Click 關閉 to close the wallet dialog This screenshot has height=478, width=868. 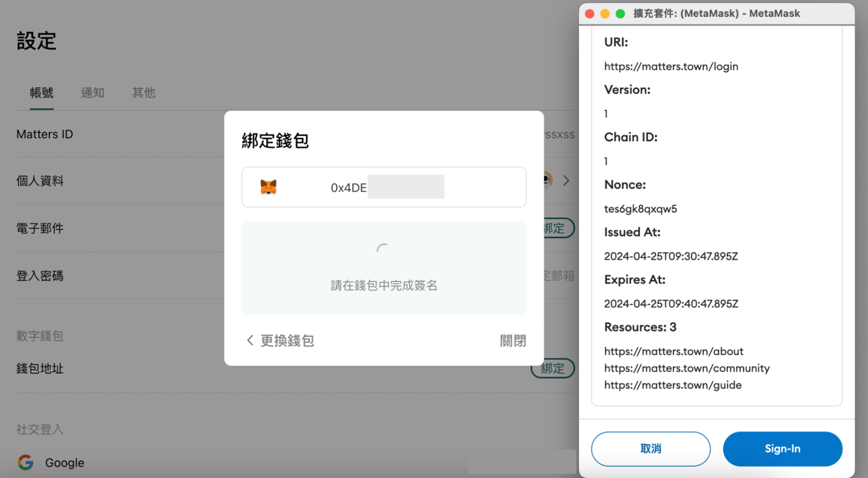[513, 341]
